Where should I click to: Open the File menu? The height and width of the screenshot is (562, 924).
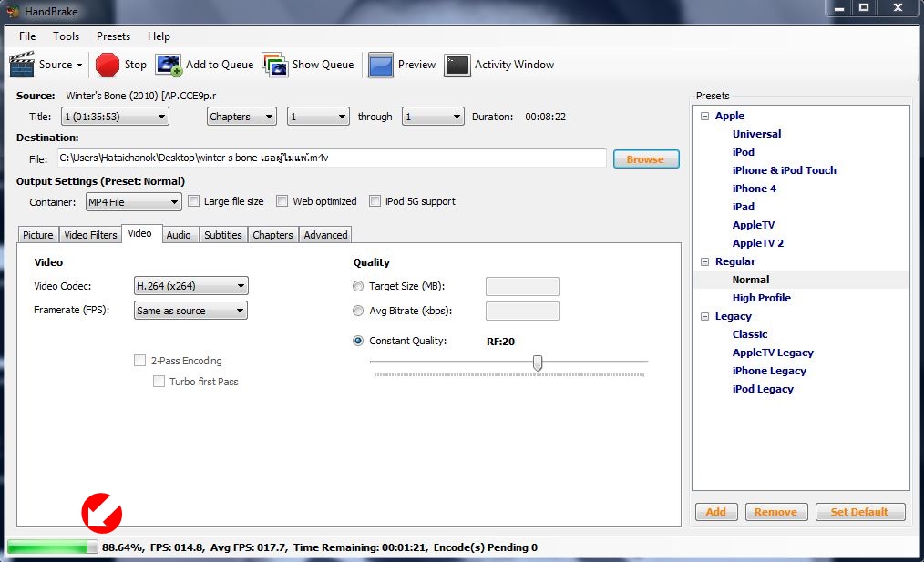tap(27, 36)
